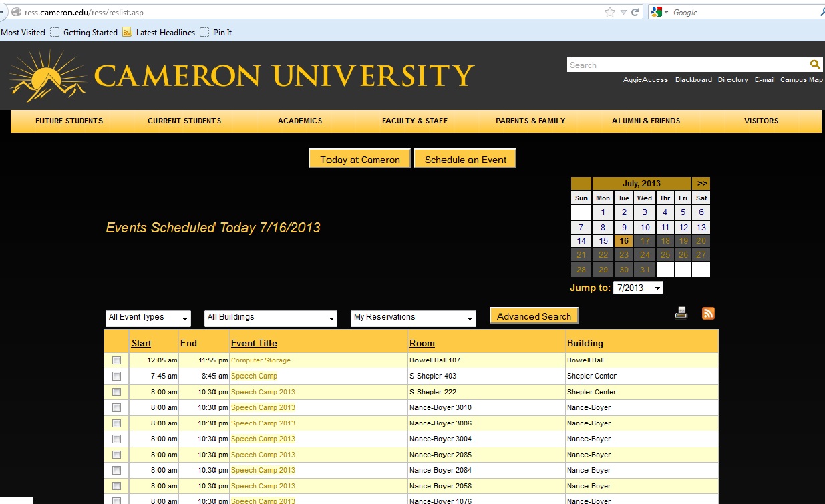Screen dimensions: 825x504
Task: Open VISITORS menu
Action: [762, 121]
